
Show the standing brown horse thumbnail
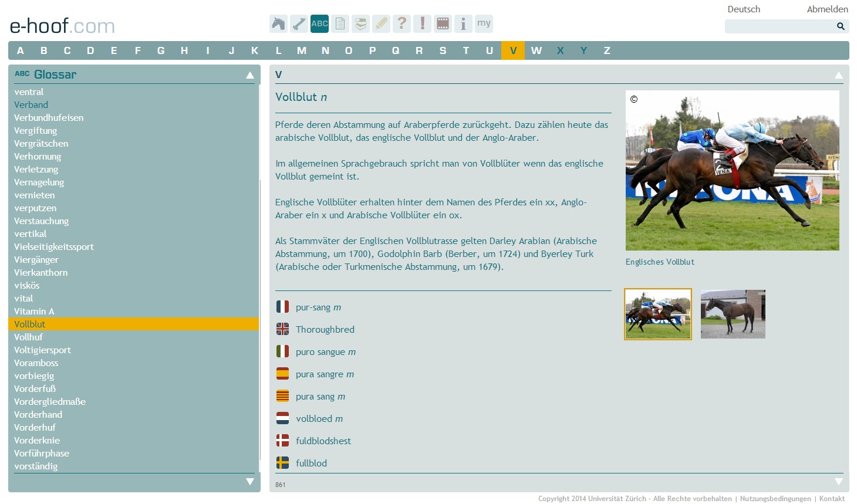point(733,314)
